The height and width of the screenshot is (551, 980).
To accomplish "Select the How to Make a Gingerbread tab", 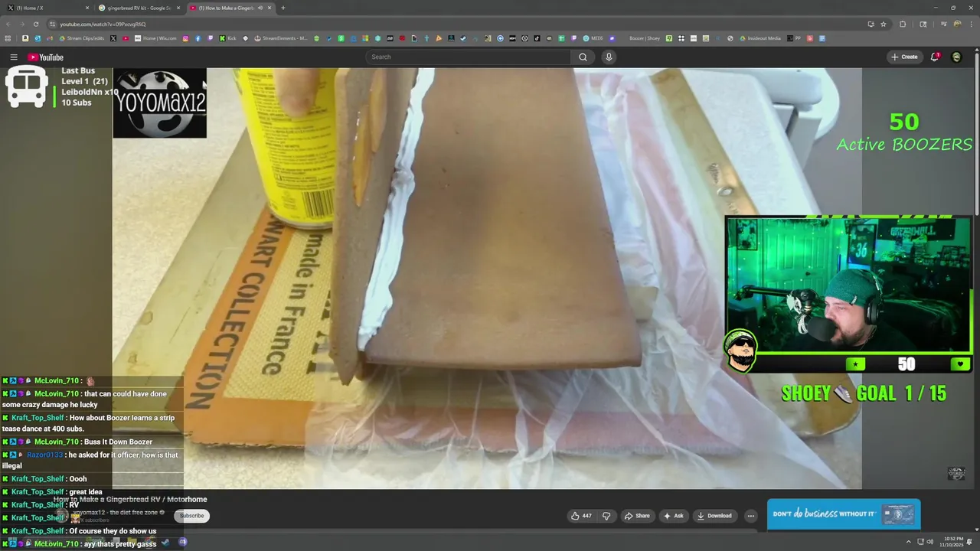I will (x=231, y=8).
